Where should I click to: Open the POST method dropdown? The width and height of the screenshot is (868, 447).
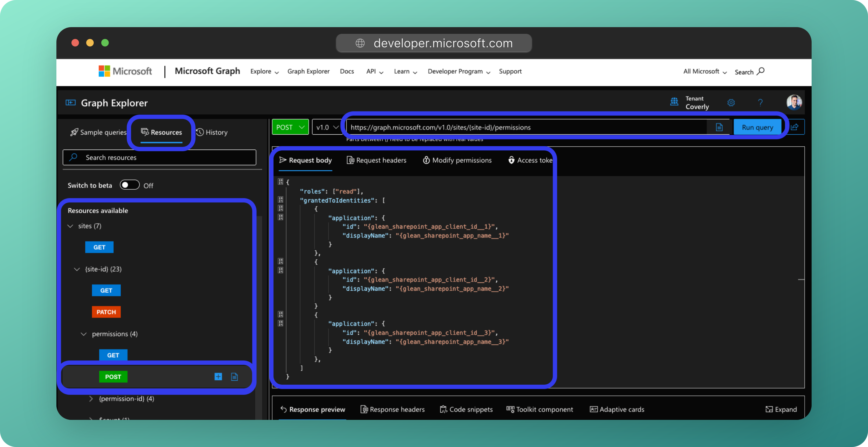290,127
